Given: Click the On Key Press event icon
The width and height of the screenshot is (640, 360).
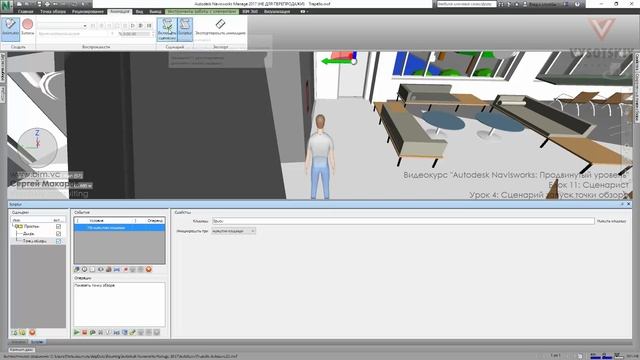Looking at the screenshot, I should pyautogui.click(x=93, y=269).
